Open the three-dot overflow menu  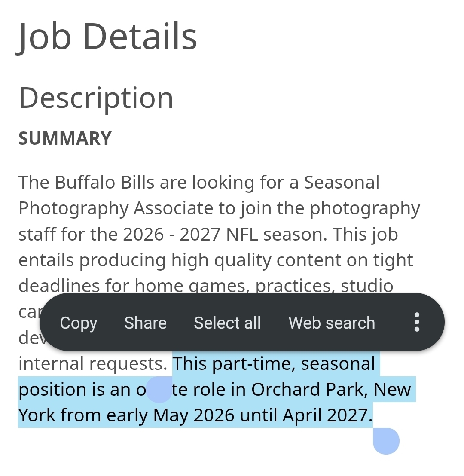(x=416, y=322)
